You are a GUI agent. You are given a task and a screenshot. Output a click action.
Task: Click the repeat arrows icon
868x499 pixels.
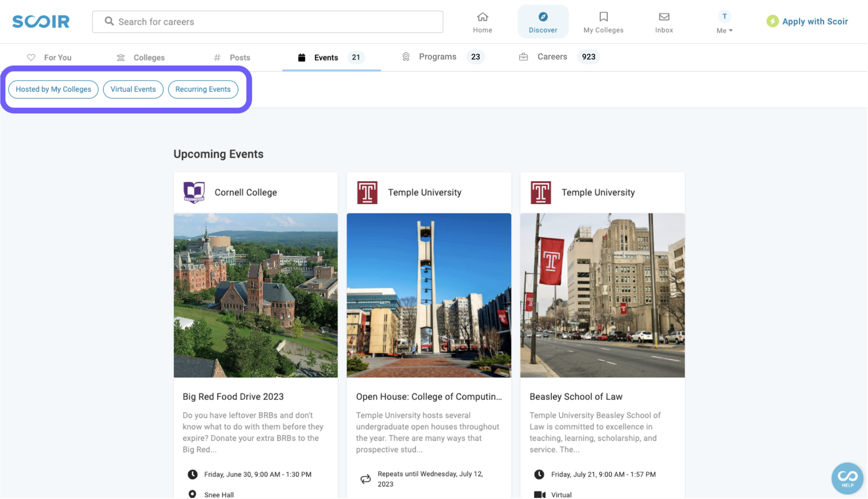(x=365, y=479)
